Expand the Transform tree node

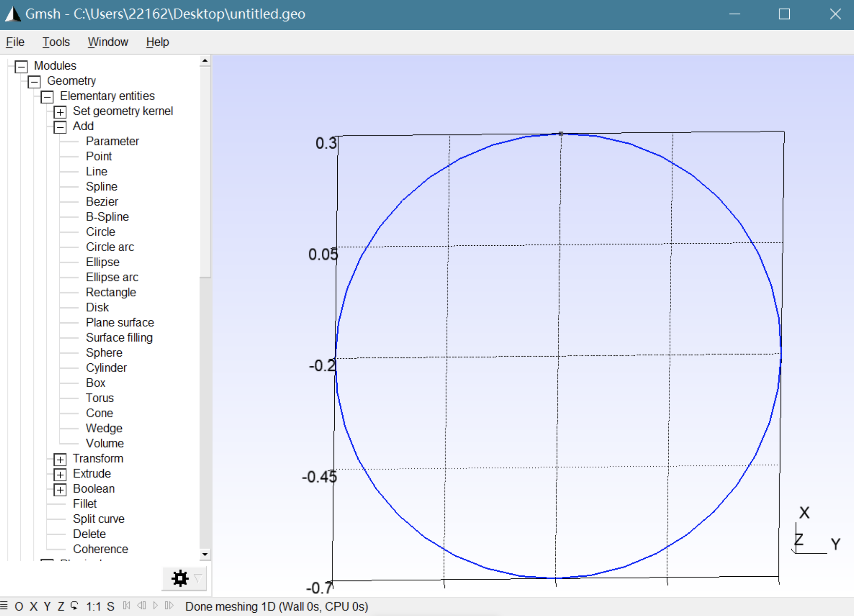point(60,459)
